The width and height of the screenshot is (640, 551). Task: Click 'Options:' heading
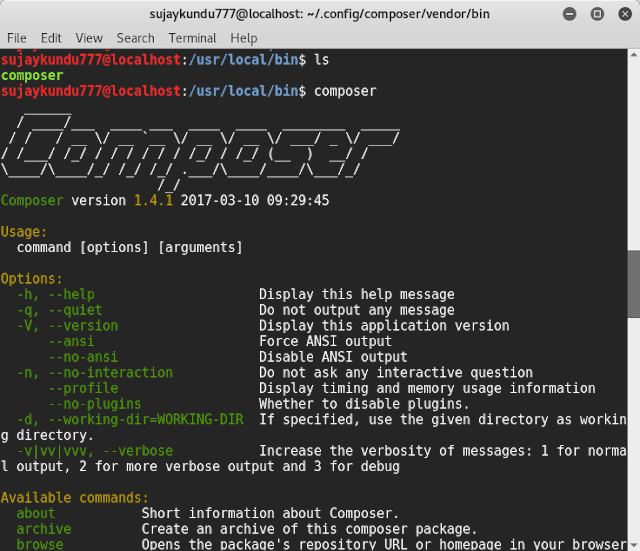point(31,279)
